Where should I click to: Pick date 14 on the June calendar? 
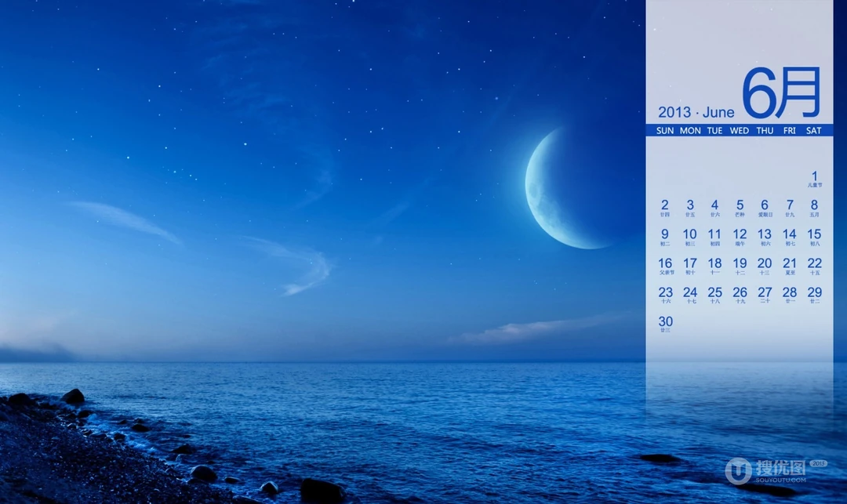click(790, 234)
